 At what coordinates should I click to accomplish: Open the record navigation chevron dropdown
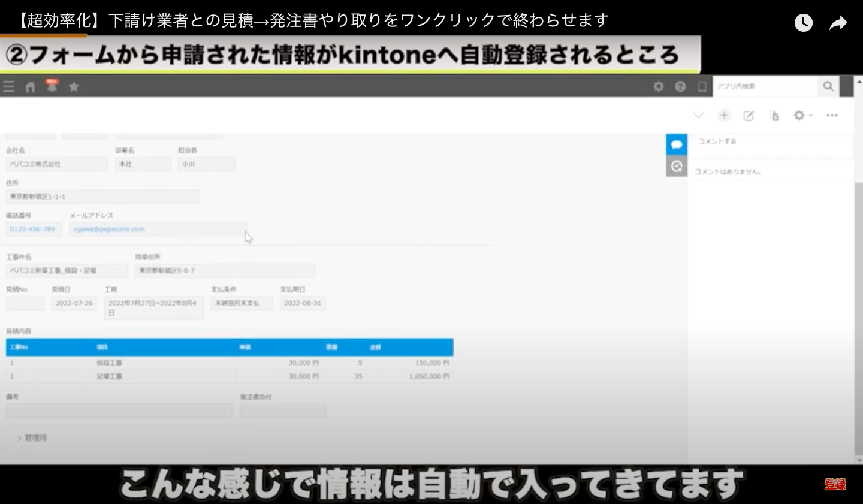[698, 115]
